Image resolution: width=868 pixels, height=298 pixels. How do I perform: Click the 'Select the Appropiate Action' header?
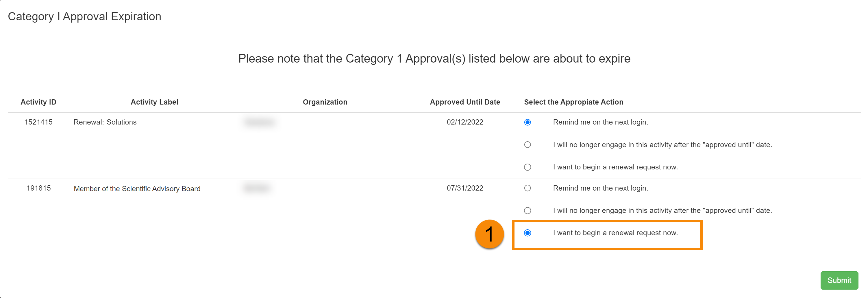click(x=573, y=102)
